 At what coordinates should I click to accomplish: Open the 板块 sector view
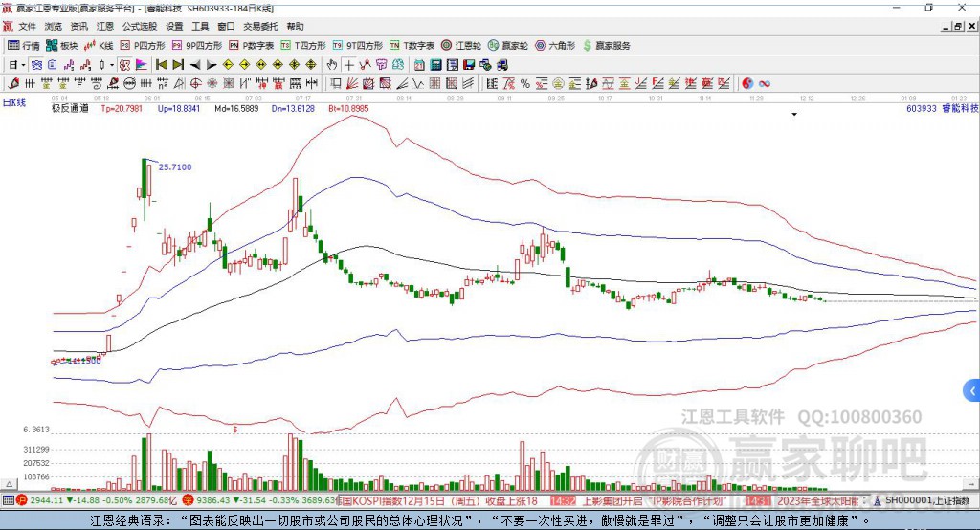[x=61, y=46]
